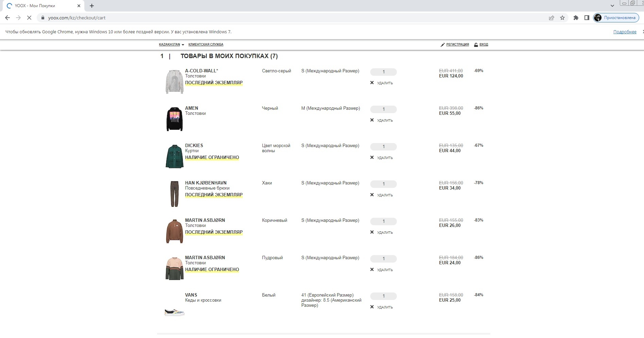
Task: Open the DICKIES green jacket thumbnail
Action: click(174, 156)
